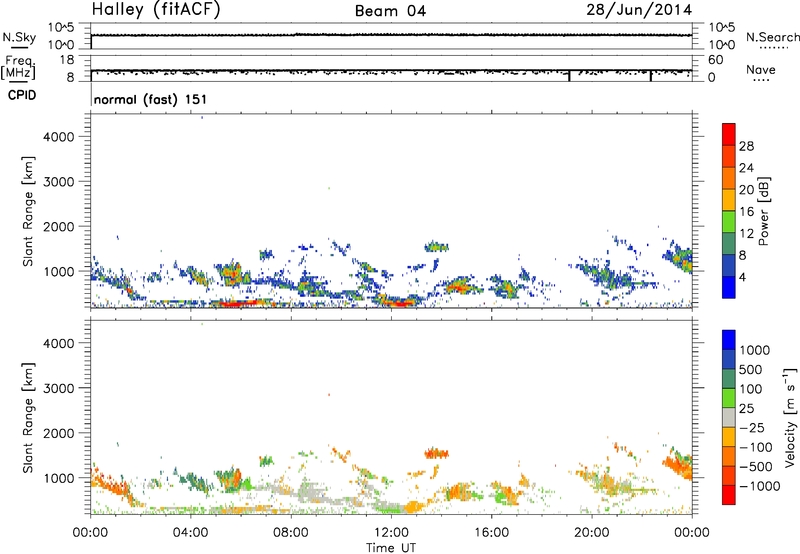The height and width of the screenshot is (554, 800).
Task: Click the Slant Range label of power plot
Action: [x=28, y=211]
